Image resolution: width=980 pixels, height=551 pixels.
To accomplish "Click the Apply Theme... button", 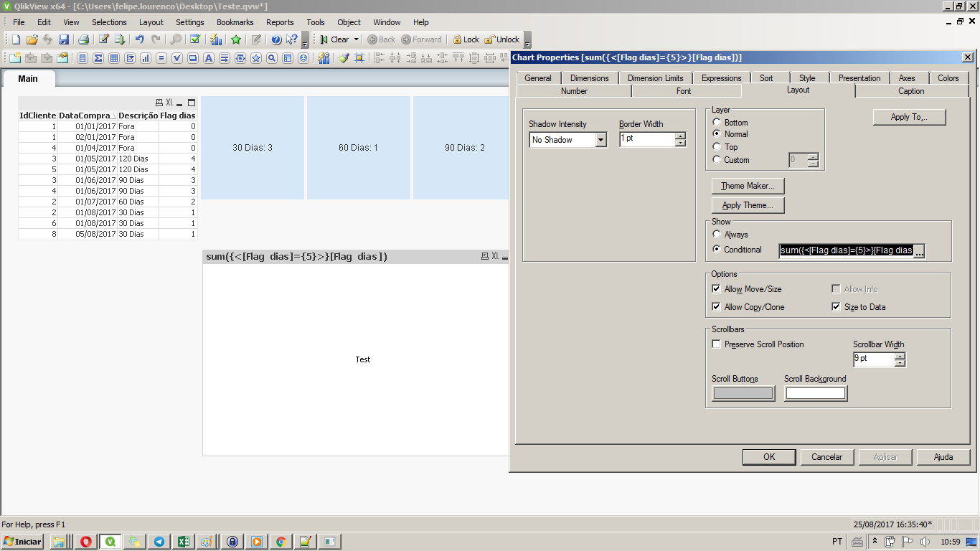I will point(748,205).
